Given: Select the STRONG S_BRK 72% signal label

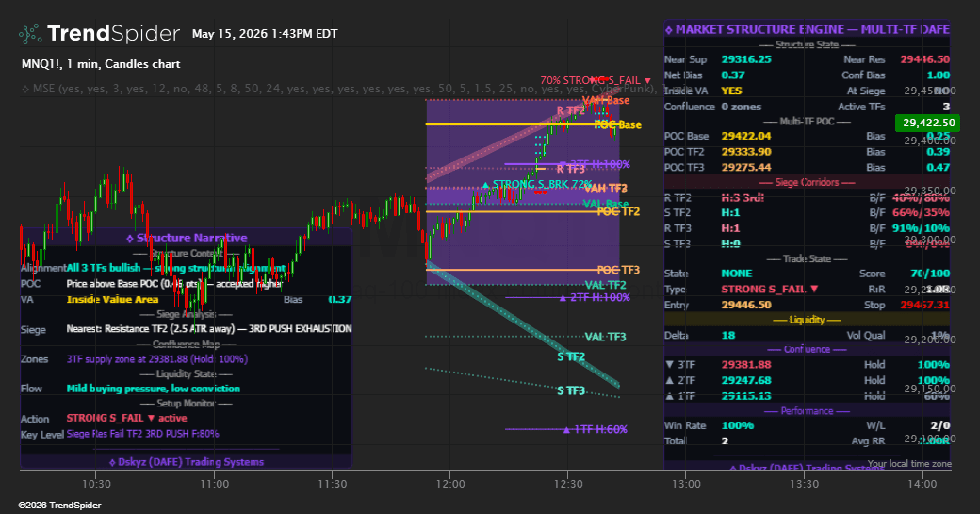Looking at the screenshot, I should (x=537, y=185).
